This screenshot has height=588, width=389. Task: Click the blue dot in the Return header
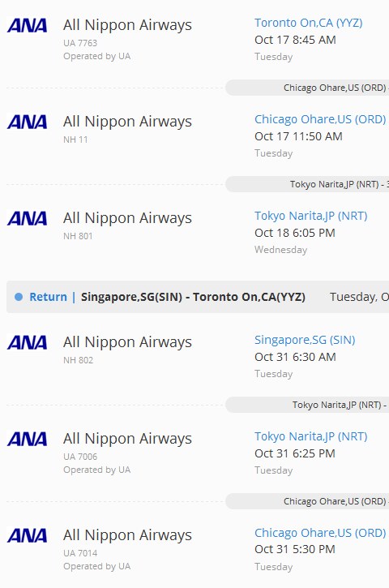(19, 297)
